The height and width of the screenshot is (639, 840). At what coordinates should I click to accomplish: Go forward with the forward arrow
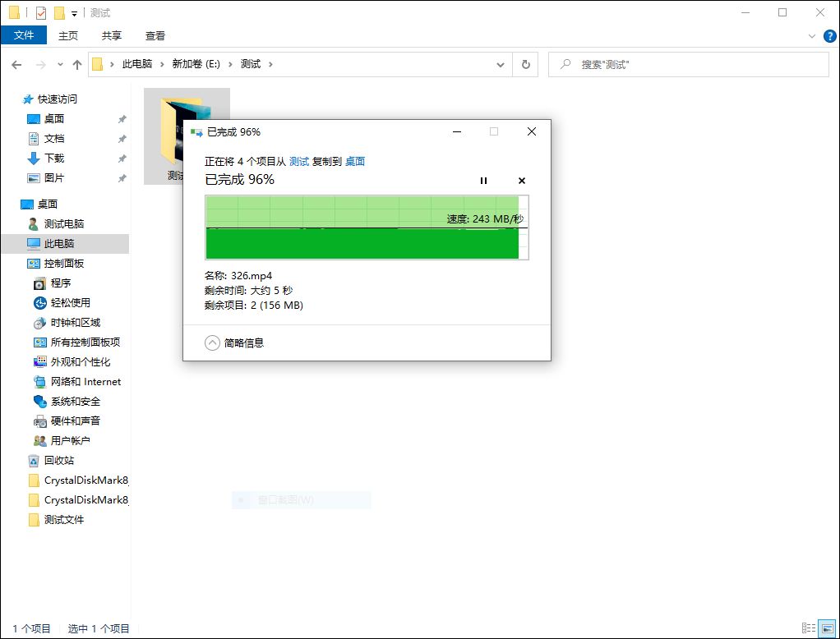(x=41, y=65)
